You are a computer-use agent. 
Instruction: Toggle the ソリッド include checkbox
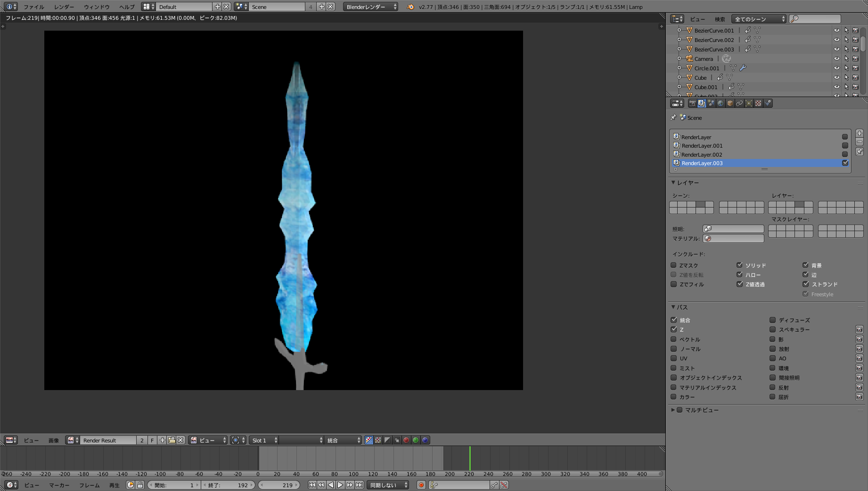coord(739,265)
